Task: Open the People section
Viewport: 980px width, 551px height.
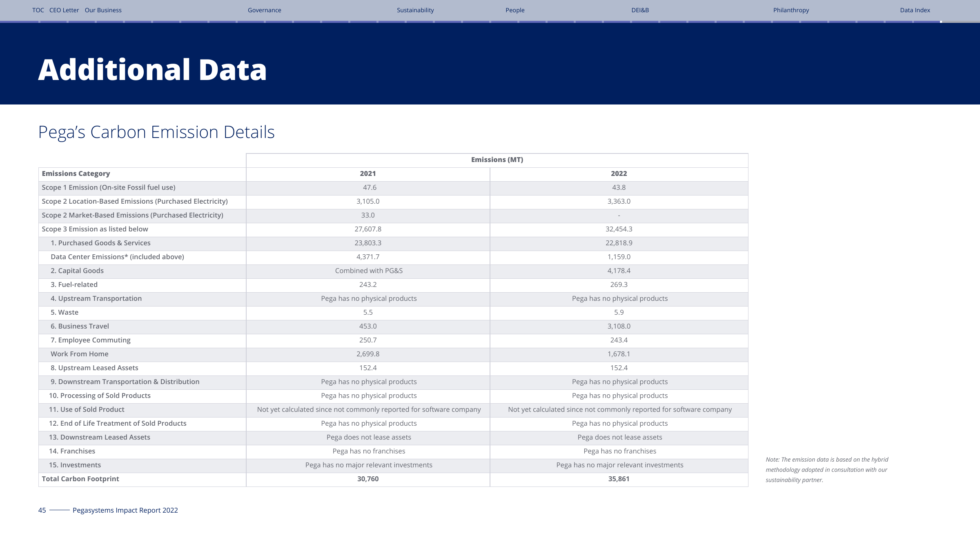Action: point(515,10)
